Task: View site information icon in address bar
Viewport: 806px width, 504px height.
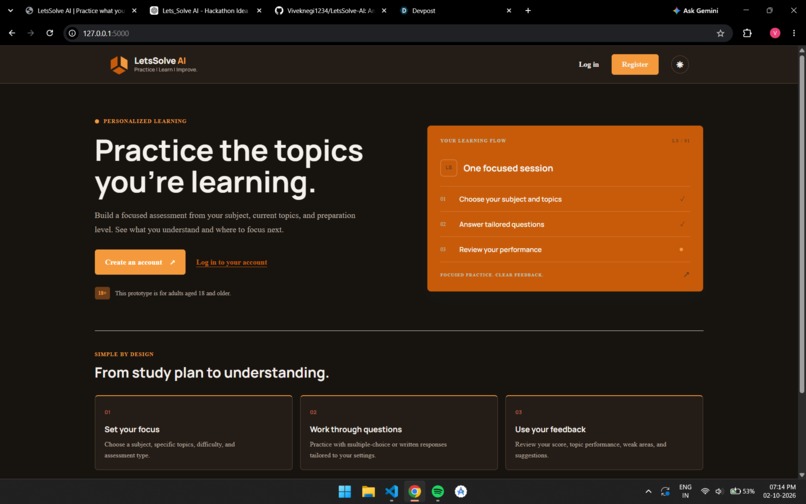Action: (72, 33)
